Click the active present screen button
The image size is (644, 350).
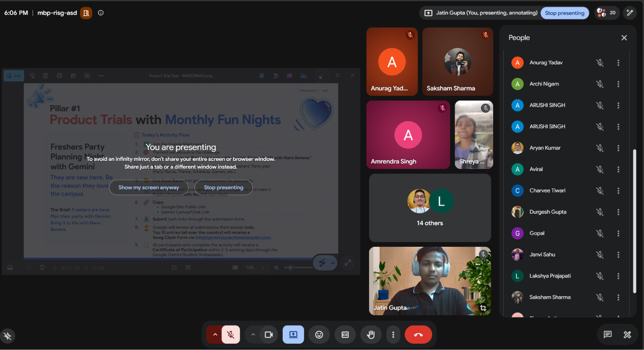click(294, 335)
